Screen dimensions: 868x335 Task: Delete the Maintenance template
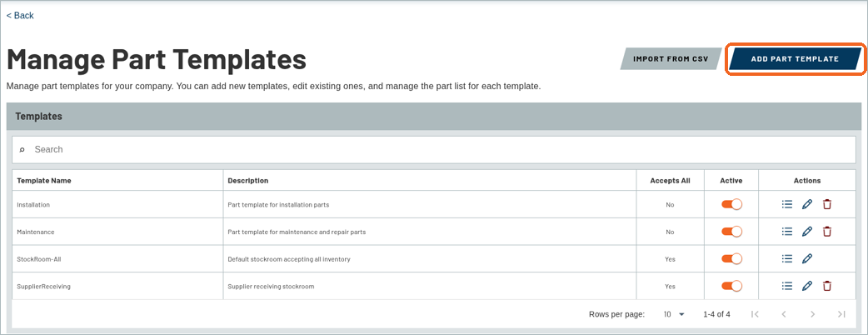click(x=827, y=232)
